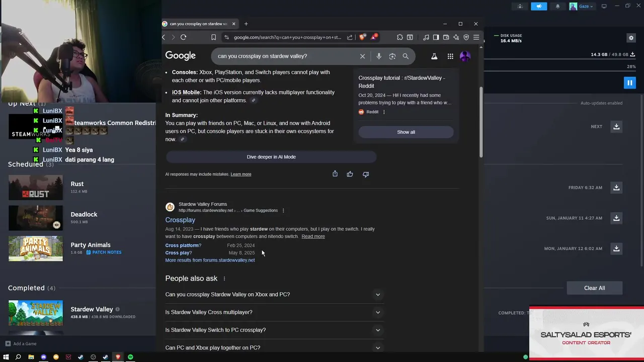644x362 pixels.
Task: Close the crossplay search browser tab
Action: pyautogui.click(x=233, y=24)
